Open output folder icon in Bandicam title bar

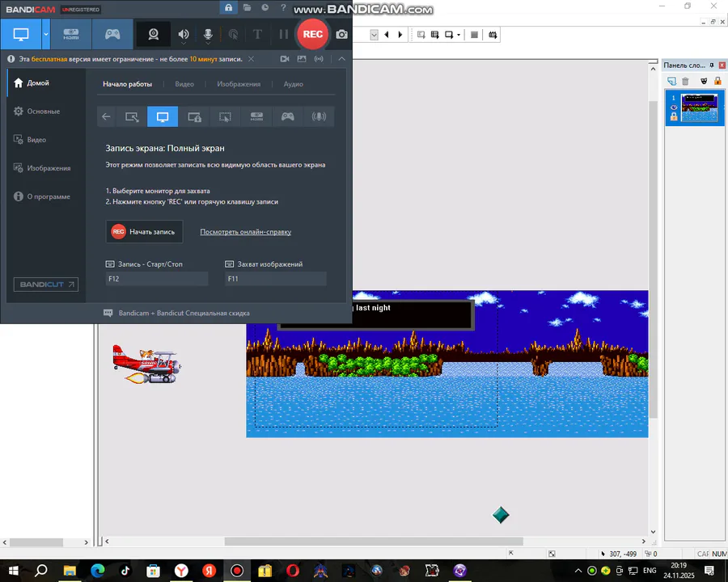pyautogui.click(x=247, y=8)
